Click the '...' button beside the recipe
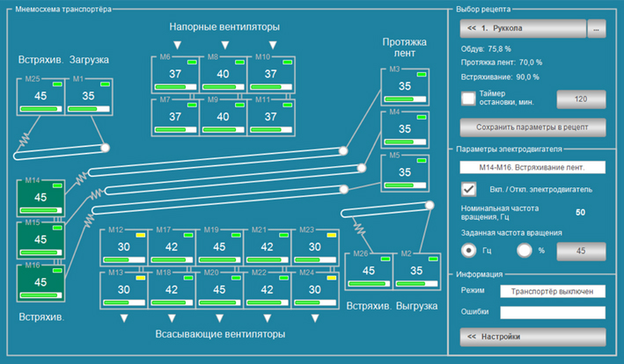The width and height of the screenshot is (624, 364). [x=598, y=29]
